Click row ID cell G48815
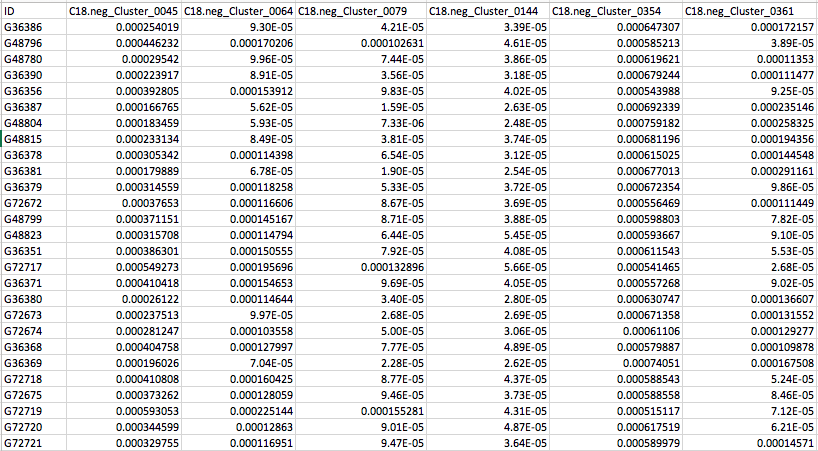Image resolution: width=818 pixels, height=451 pixels. pos(34,139)
